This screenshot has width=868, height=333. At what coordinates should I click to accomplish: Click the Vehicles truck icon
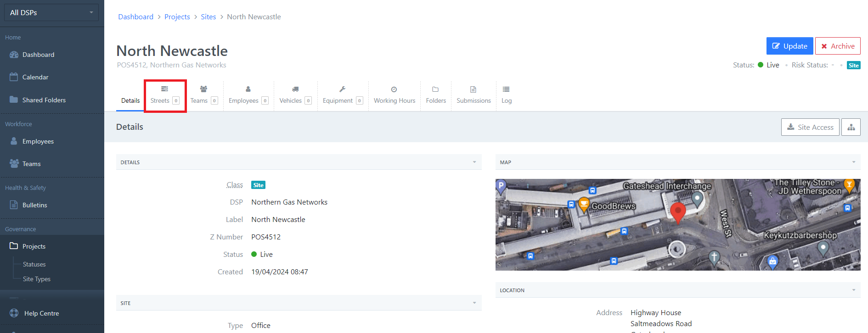tap(295, 89)
